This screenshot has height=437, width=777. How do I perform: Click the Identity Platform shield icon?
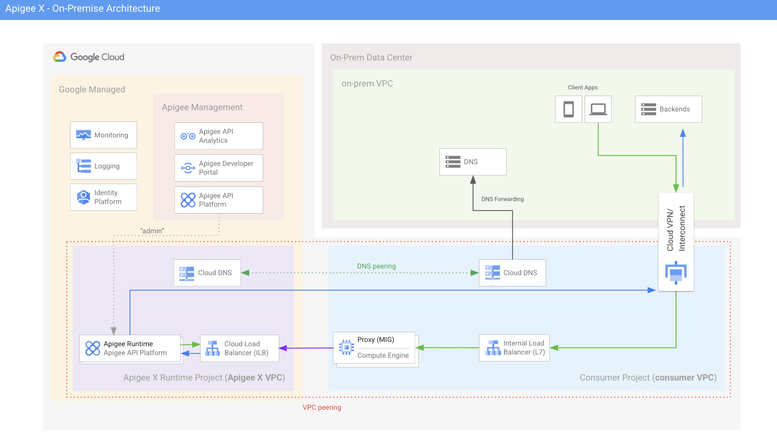click(83, 197)
